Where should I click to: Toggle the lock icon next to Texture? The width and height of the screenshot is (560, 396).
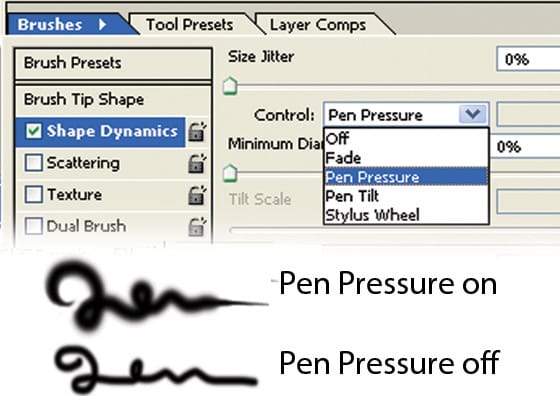(x=197, y=195)
